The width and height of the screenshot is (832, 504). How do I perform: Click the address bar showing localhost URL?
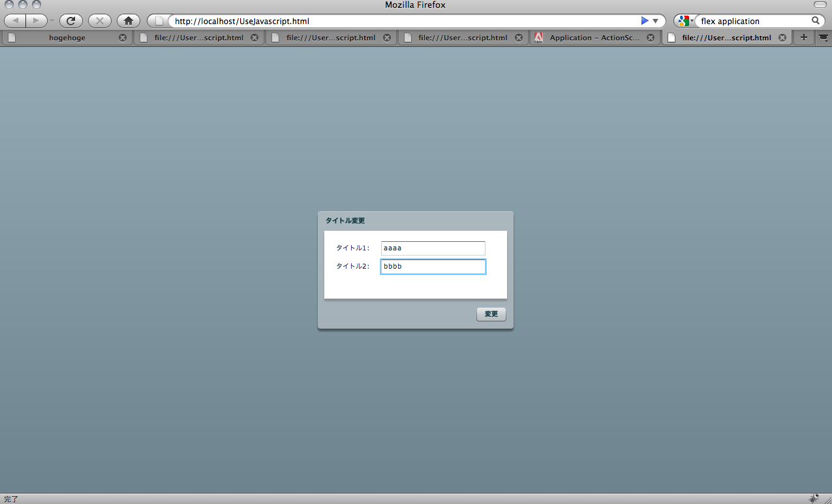coord(405,21)
